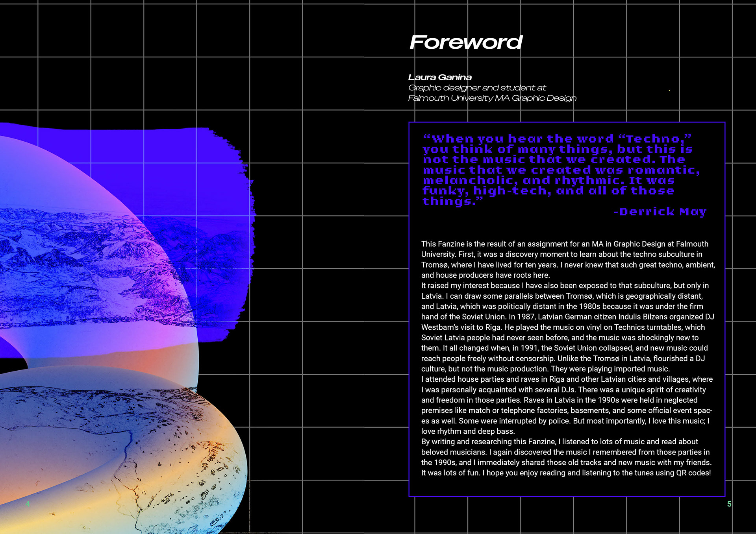The image size is (756, 534).
Task: Click the small yellow dot right of subtitle
Action: click(669, 91)
